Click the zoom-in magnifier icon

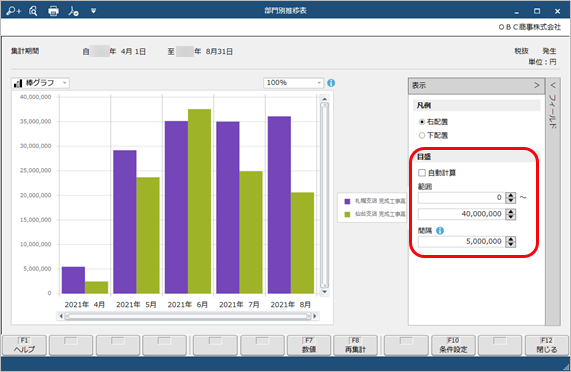click(13, 11)
